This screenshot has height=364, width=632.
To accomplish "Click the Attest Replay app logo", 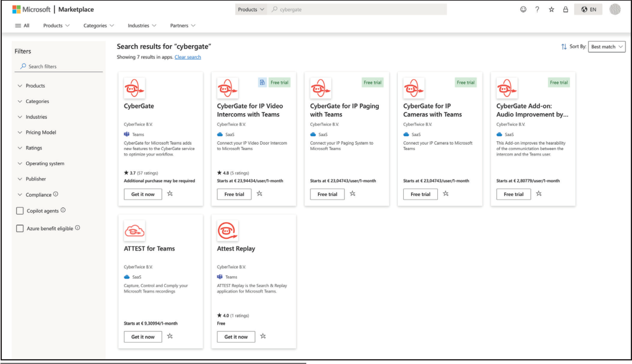I will pos(228,231).
